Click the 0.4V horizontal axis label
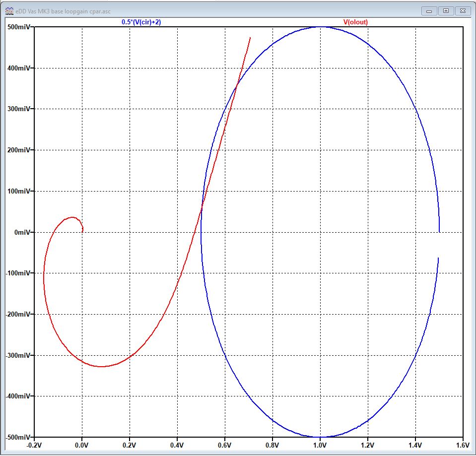 (x=177, y=445)
